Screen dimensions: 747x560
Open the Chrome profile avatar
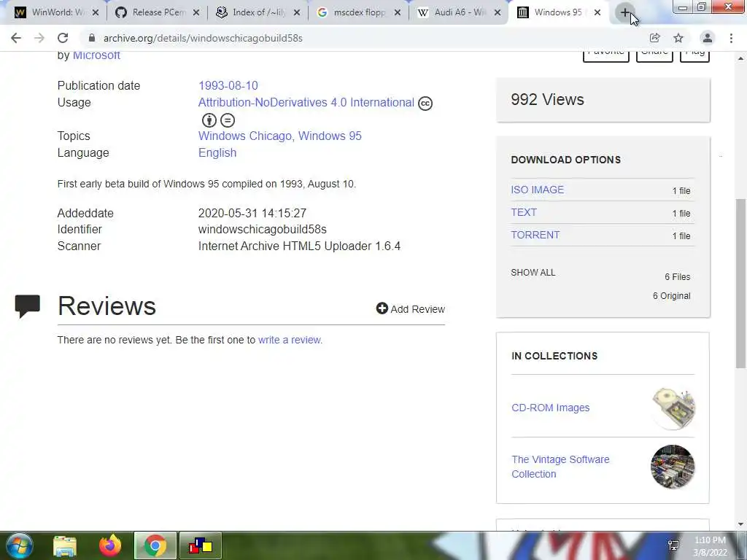pyautogui.click(x=708, y=38)
